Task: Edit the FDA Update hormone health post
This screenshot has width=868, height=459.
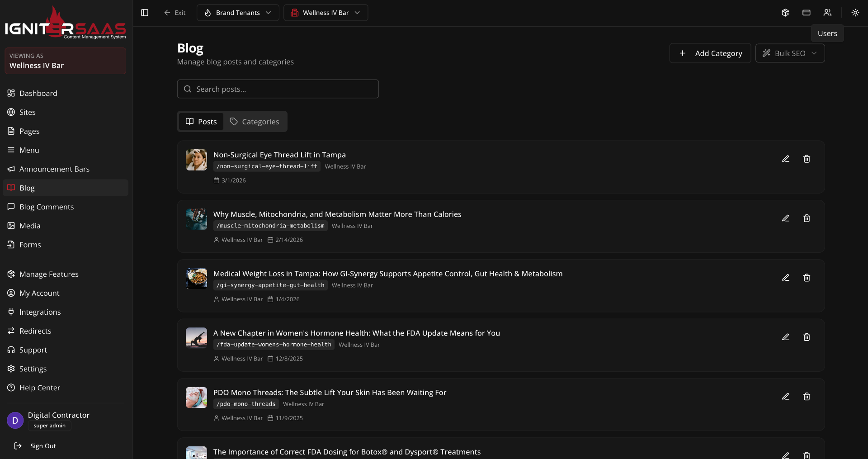Action: (785, 337)
